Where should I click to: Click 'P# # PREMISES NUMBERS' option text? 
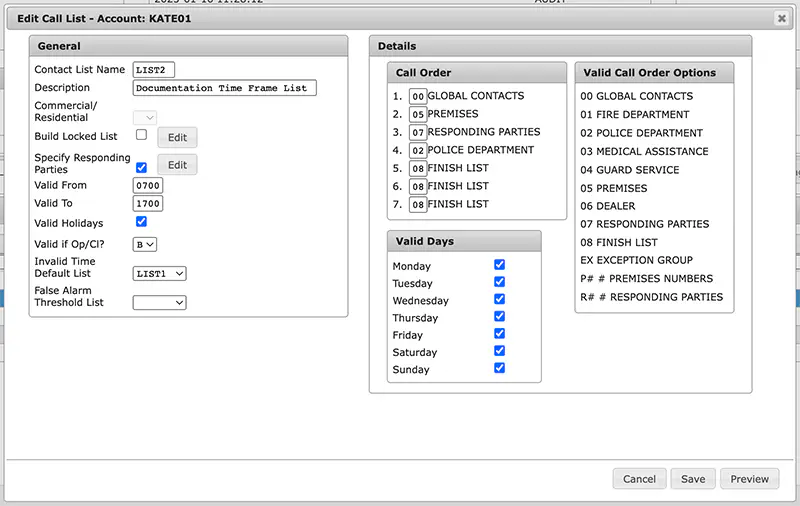click(x=646, y=279)
